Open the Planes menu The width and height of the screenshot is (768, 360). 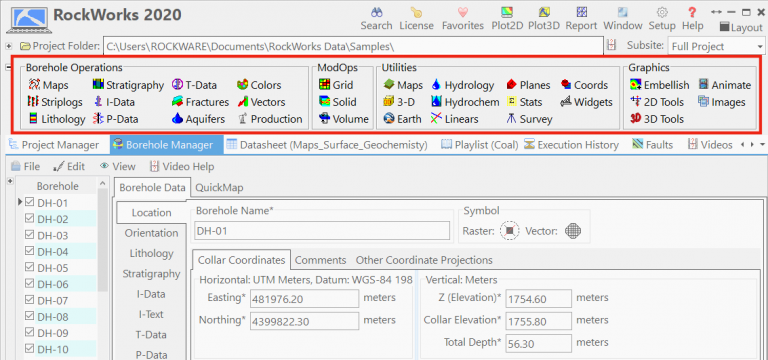click(x=528, y=85)
